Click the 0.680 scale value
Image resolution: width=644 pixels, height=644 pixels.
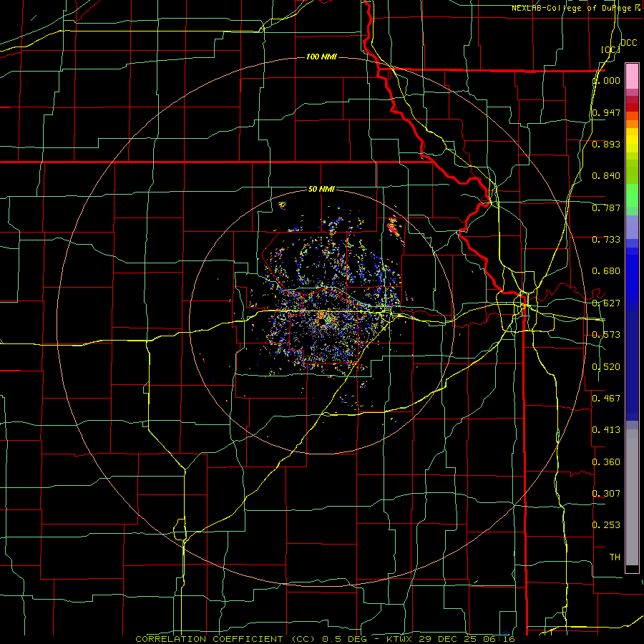[606, 271]
